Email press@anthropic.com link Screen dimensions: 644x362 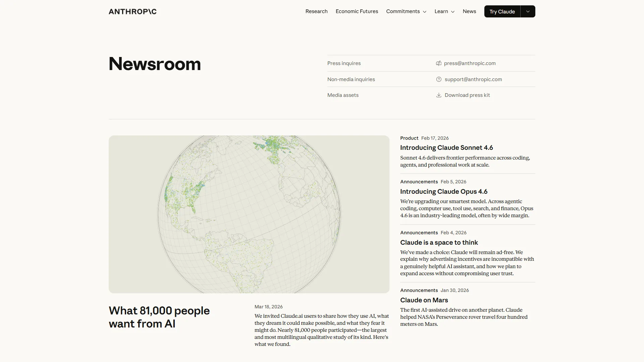470,63
